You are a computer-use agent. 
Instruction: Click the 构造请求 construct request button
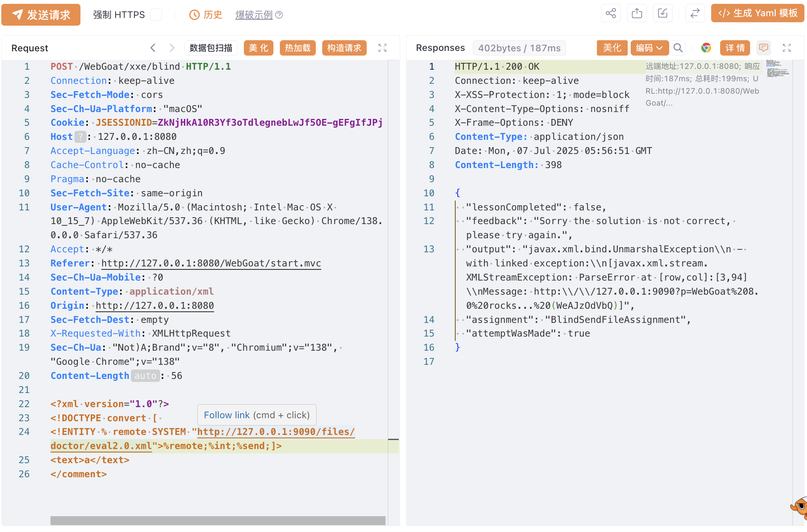pos(344,48)
